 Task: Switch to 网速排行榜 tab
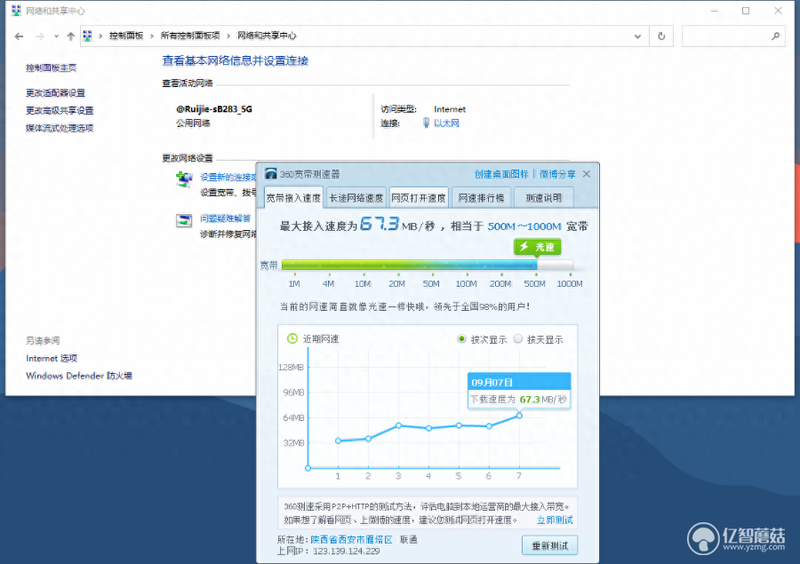point(481,198)
